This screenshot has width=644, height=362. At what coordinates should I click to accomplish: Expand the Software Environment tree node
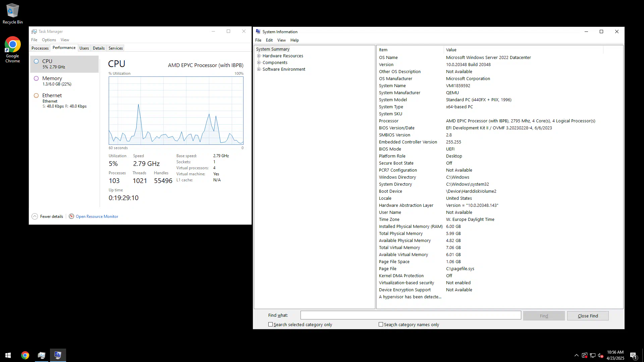pyautogui.click(x=259, y=69)
